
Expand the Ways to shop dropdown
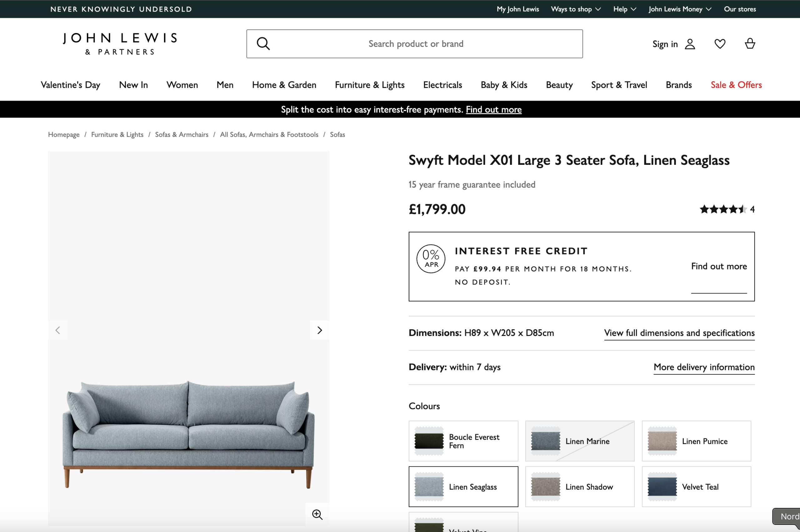(576, 9)
